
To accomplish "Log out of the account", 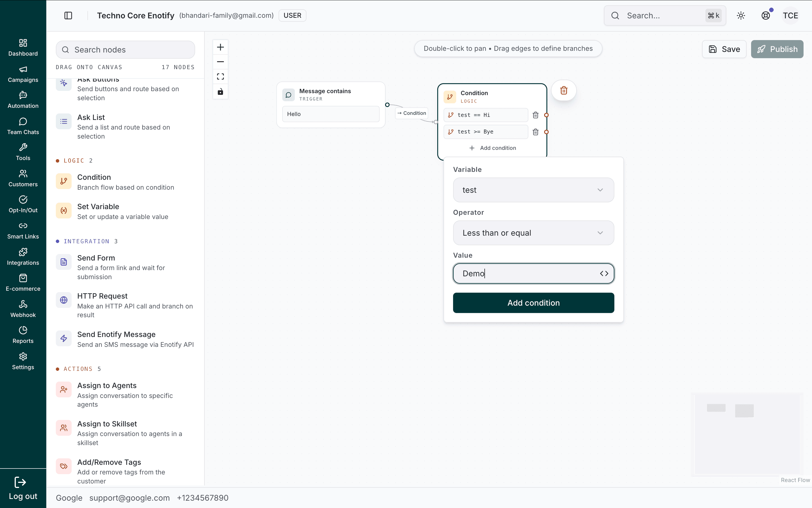I will click(23, 489).
